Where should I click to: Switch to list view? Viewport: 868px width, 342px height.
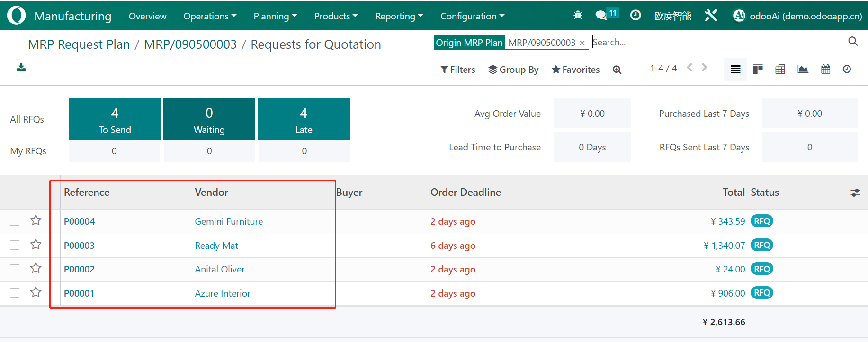[735, 70]
